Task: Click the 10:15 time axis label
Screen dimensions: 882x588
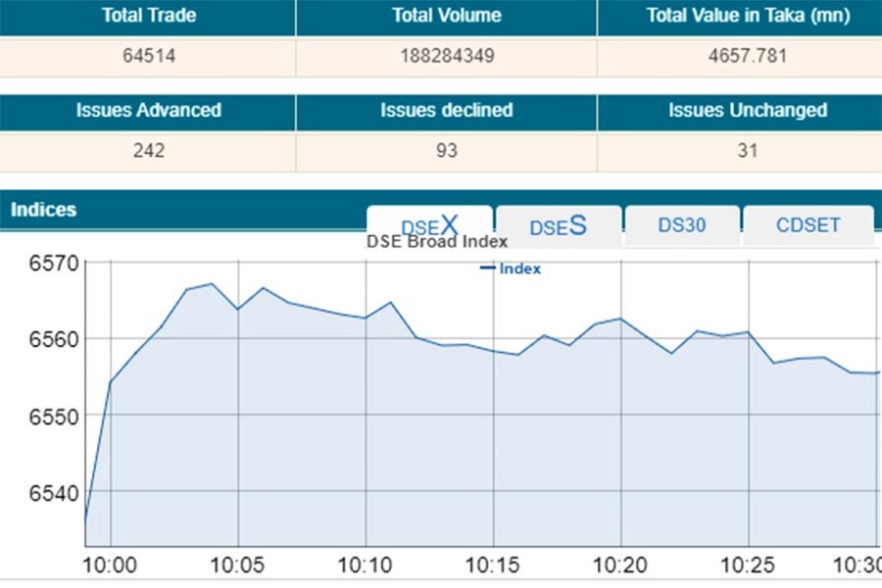Action: pyautogui.click(x=493, y=567)
